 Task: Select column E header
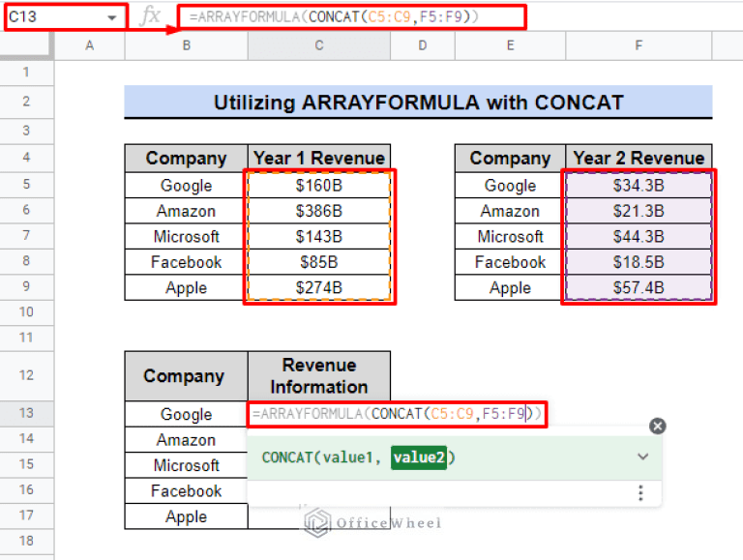click(x=510, y=45)
